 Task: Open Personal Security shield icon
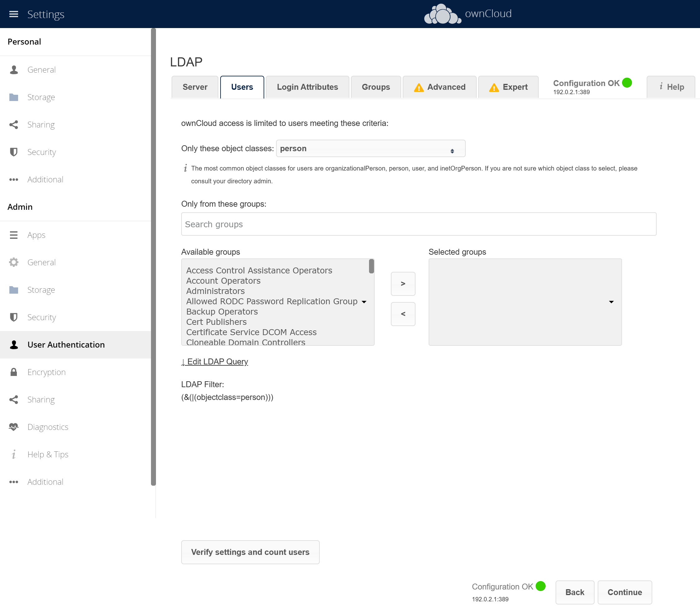(x=14, y=152)
